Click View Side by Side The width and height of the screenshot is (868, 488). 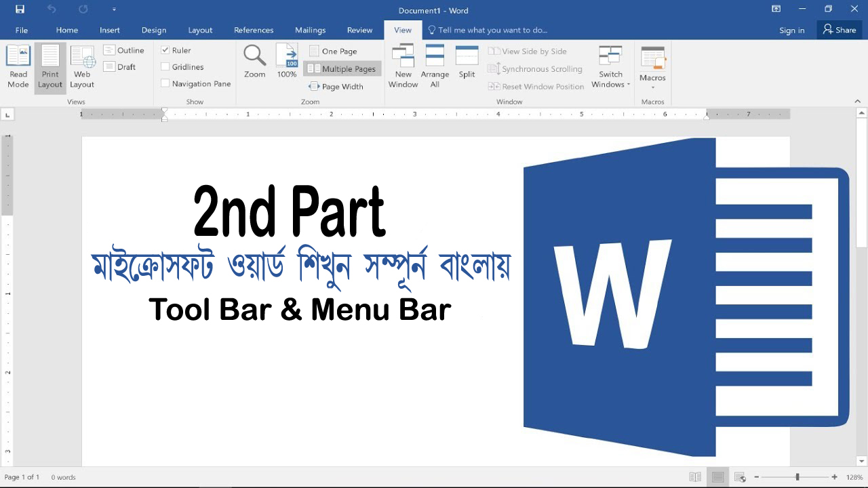tap(528, 51)
